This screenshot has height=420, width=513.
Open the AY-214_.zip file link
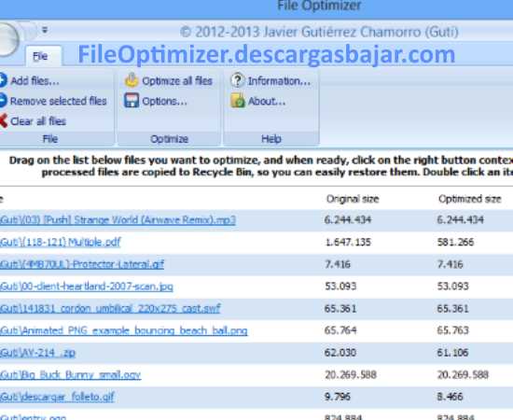[37, 353]
